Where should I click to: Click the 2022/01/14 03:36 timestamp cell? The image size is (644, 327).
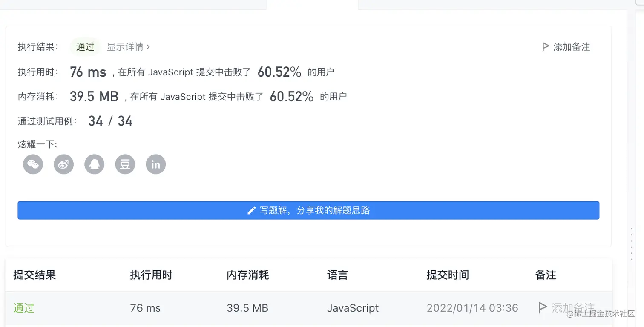[x=472, y=308]
